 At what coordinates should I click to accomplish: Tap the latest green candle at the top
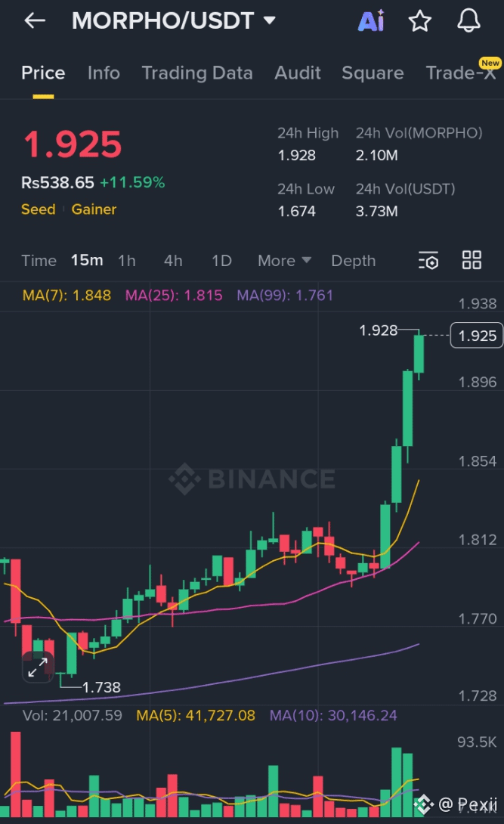419,355
